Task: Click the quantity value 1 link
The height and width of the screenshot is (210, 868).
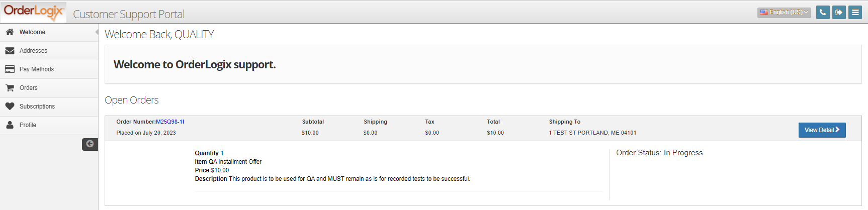Action: [x=222, y=153]
